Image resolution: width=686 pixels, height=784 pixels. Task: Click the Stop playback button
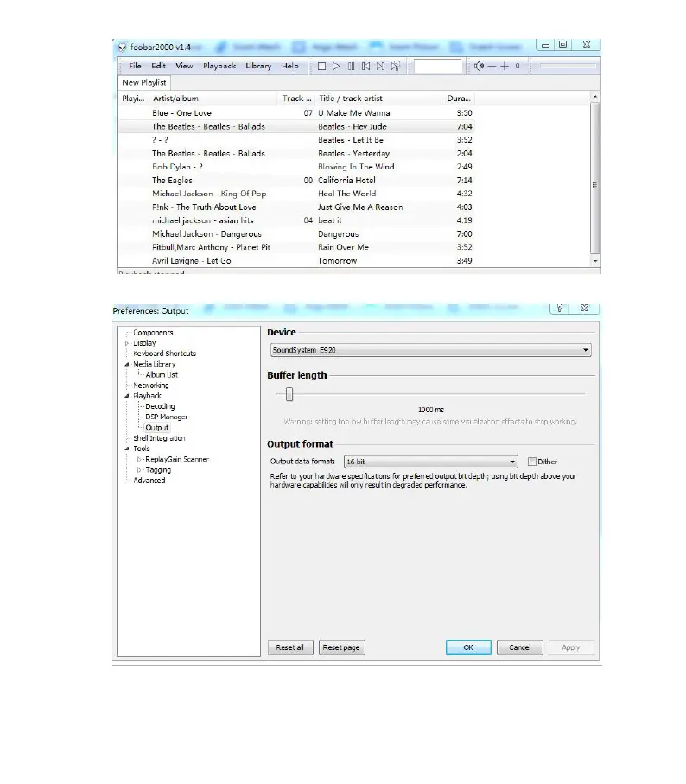click(321, 66)
